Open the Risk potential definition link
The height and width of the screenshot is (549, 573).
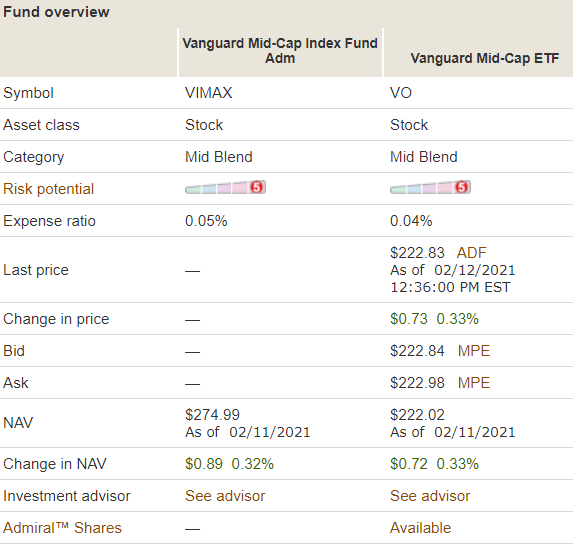tap(49, 189)
